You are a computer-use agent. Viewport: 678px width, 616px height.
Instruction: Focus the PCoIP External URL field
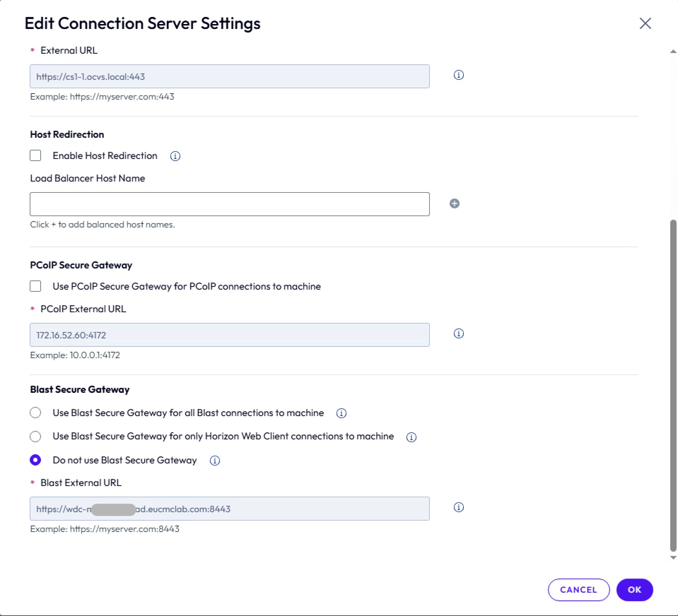229,335
